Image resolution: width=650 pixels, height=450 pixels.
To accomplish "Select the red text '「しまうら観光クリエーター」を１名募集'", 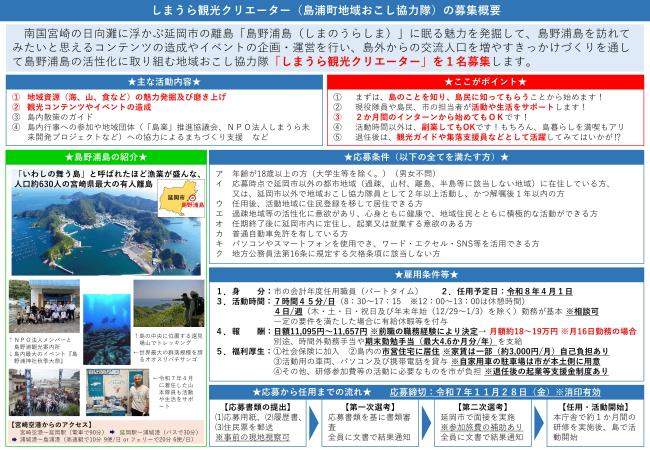I will tap(381, 62).
